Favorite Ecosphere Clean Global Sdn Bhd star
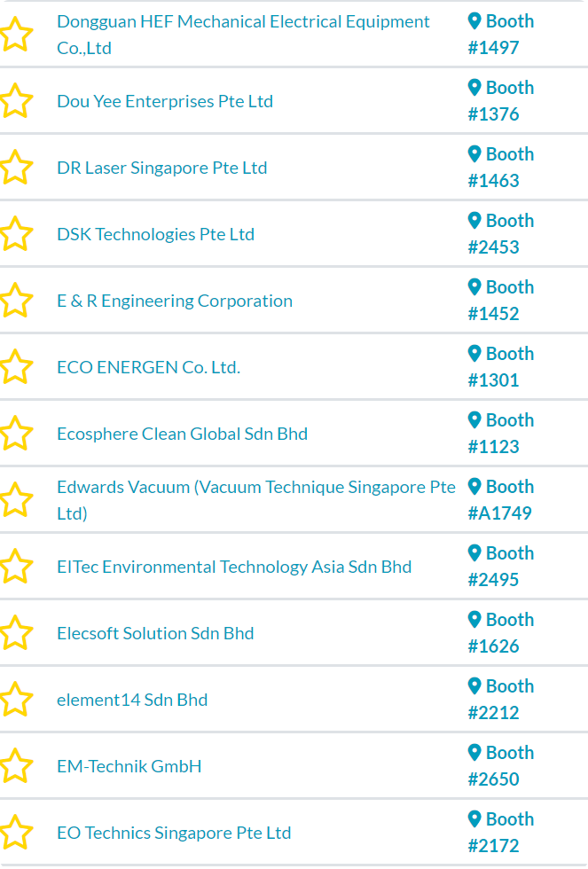Screen dimensions: 588x869 tap(16, 434)
